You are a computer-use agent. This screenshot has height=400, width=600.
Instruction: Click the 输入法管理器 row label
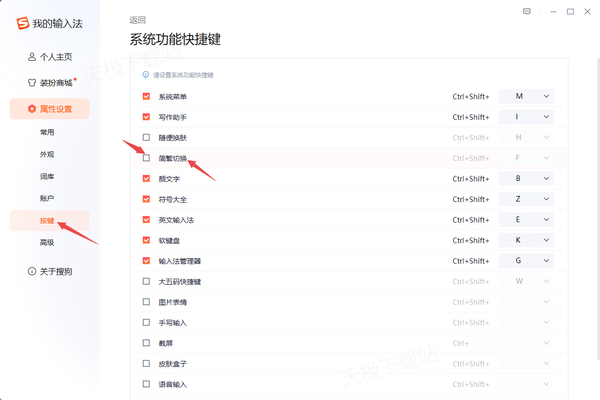point(179,261)
